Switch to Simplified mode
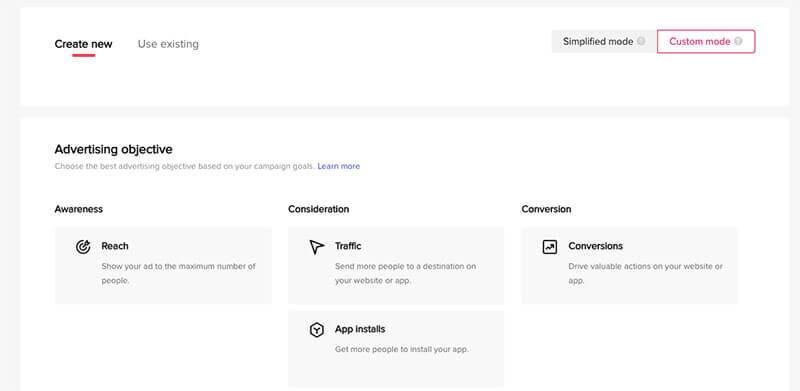 604,41
